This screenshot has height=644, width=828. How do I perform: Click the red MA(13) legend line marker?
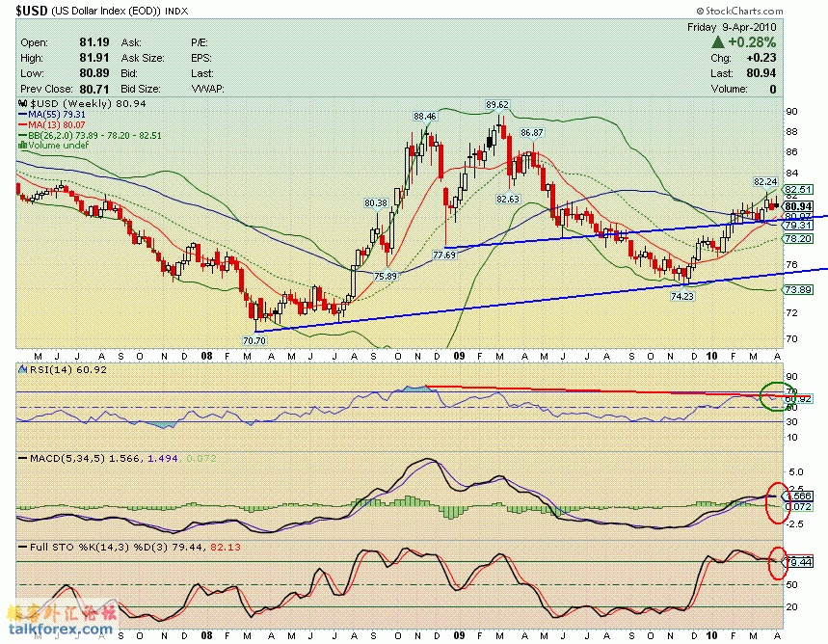[23, 124]
